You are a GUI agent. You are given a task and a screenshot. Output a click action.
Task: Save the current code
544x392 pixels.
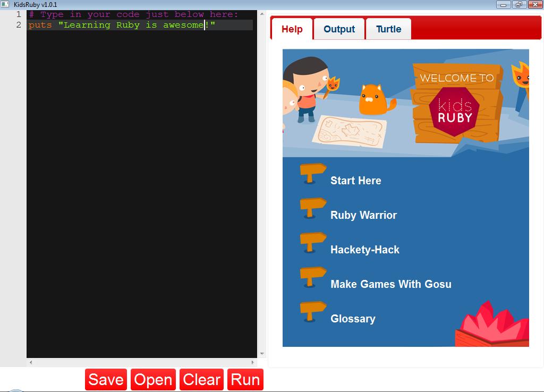pyautogui.click(x=106, y=379)
